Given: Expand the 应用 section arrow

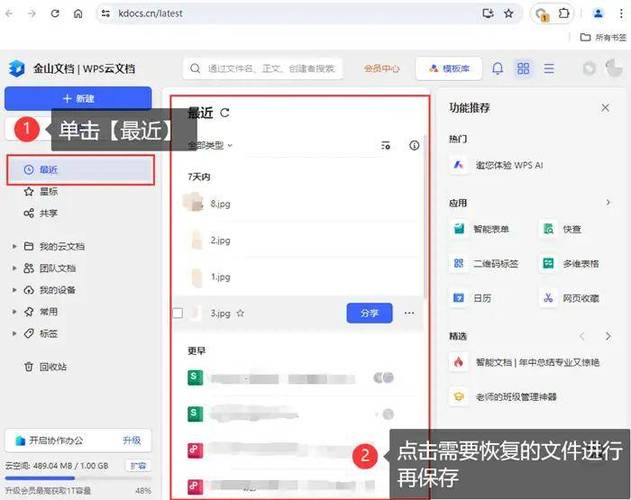Looking at the screenshot, I should (x=608, y=202).
